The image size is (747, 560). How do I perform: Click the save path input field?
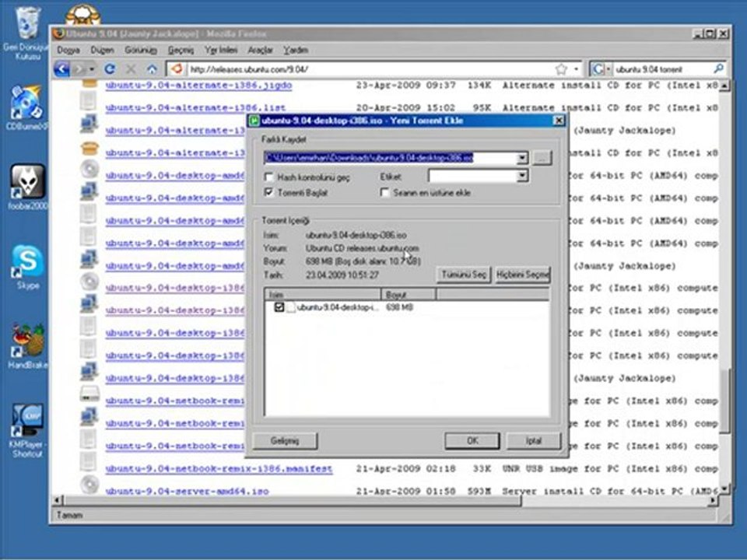[390, 158]
